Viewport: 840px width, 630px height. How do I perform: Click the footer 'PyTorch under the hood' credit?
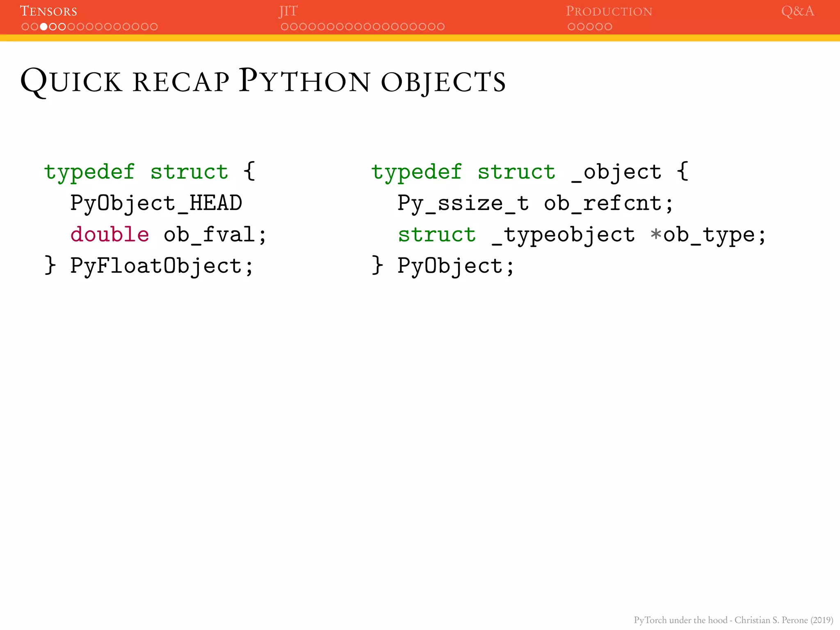pyautogui.click(x=733, y=620)
